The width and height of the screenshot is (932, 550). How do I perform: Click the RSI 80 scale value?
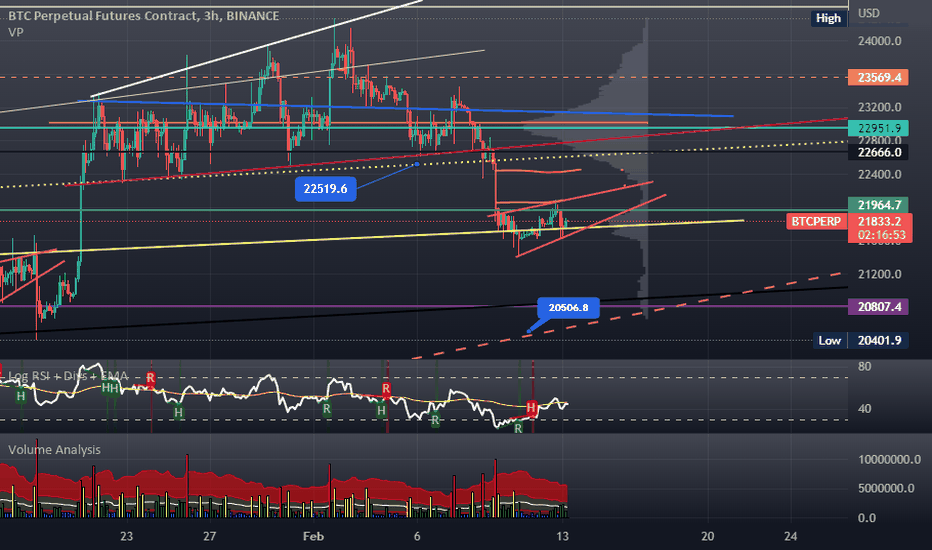[864, 366]
